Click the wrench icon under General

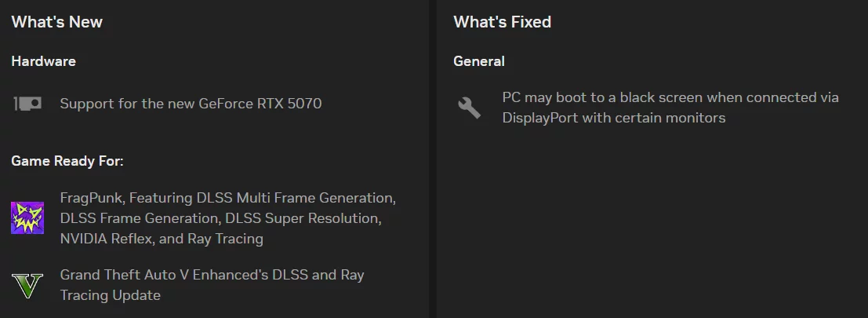click(470, 107)
